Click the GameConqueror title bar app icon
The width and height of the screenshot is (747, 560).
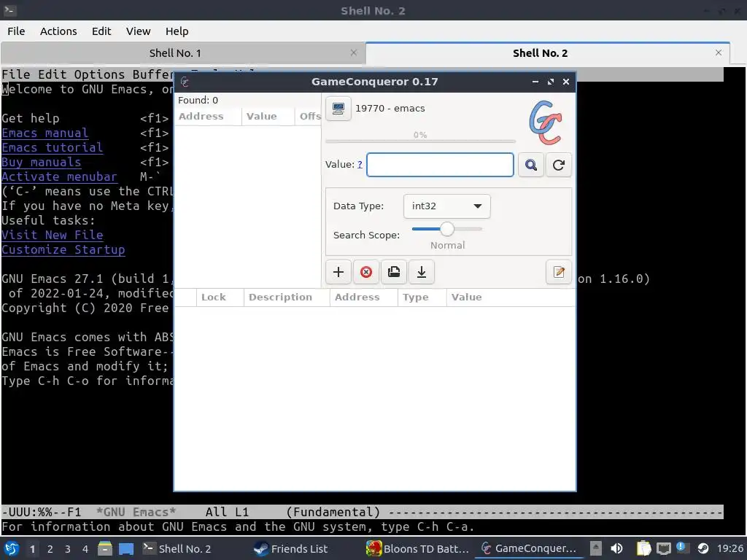pyautogui.click(x=185, y=82)
